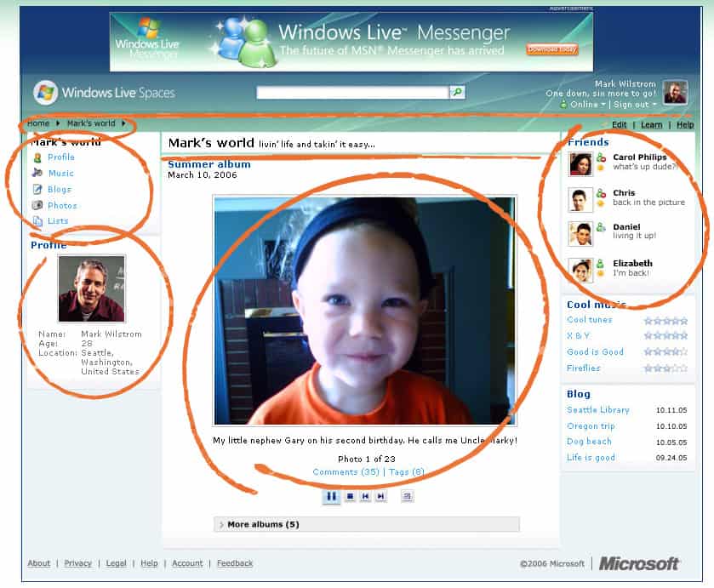Click Home in breadcrumb
This screenshot has width=714, height=588.
pos(38,123)
